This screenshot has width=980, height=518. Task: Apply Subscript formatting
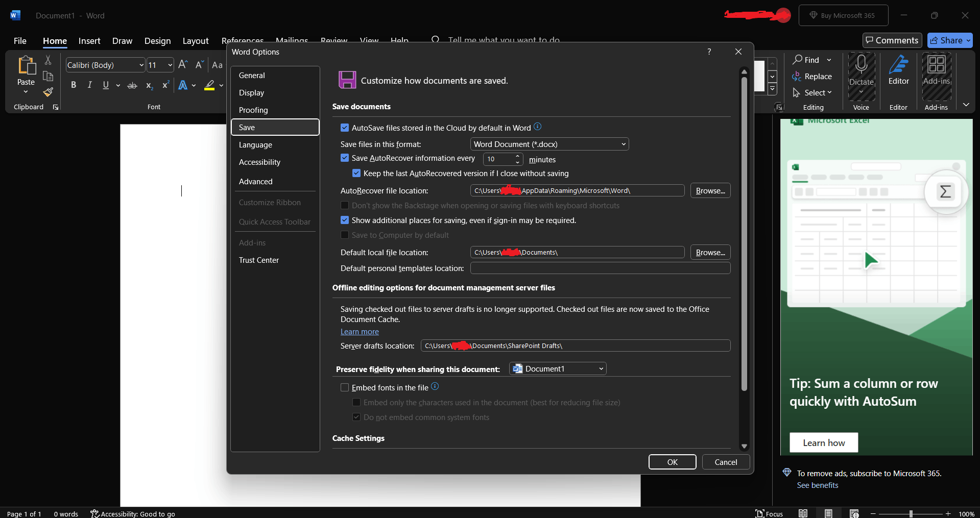[149, 85]
